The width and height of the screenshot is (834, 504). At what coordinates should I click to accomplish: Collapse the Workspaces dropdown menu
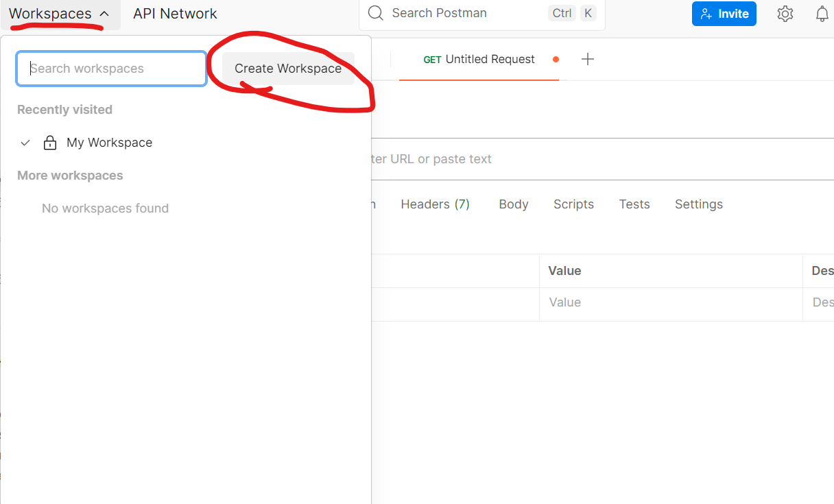[60, 14]
